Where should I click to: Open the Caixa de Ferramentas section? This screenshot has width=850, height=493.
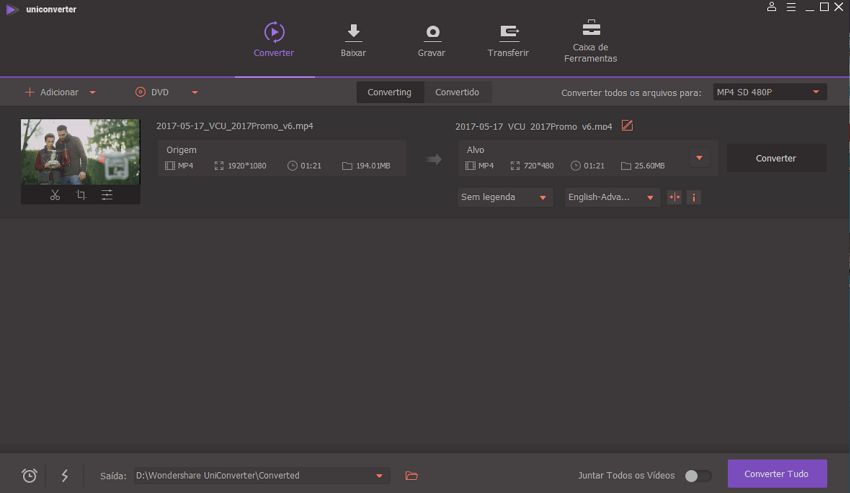coord(591,40)
